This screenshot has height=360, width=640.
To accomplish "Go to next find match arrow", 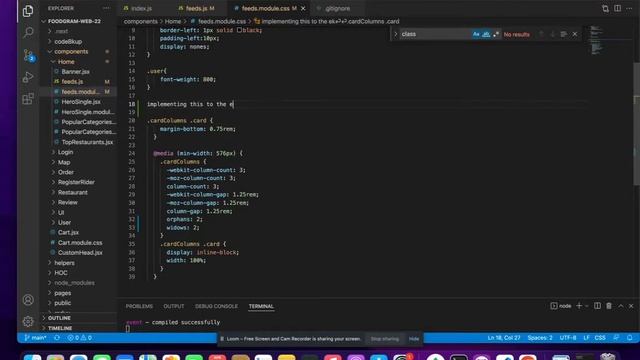I will pos(552,34).
